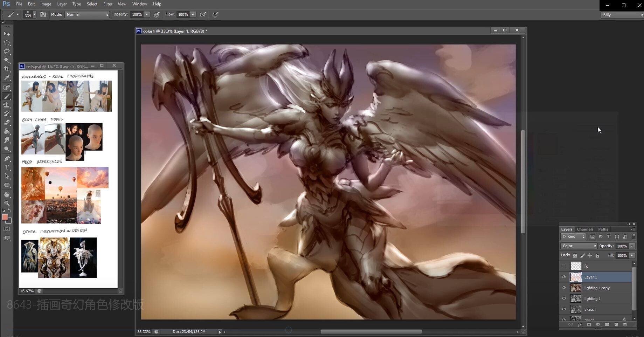Screen dimensions: 644x337
Task: Open the Brush panel toggle icon
Action: pyautogui.click(x=43, y=15)
